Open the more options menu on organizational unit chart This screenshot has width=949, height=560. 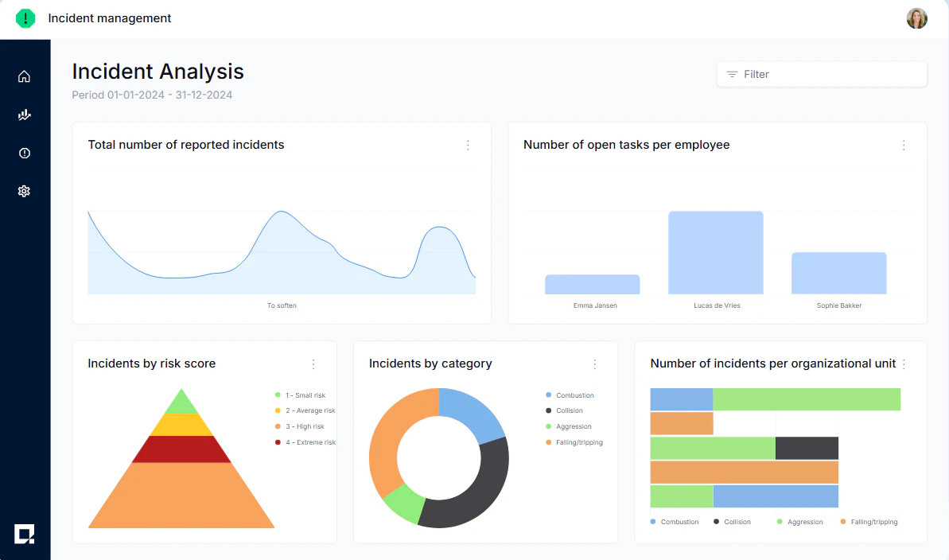tap(904, 364)
